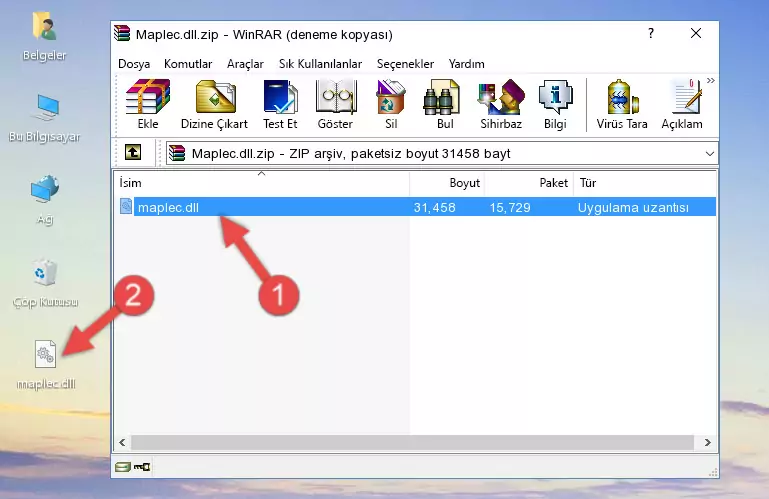
Task: Click the Ekle (add) toolbar icon
Action: [x=148, y=104]
